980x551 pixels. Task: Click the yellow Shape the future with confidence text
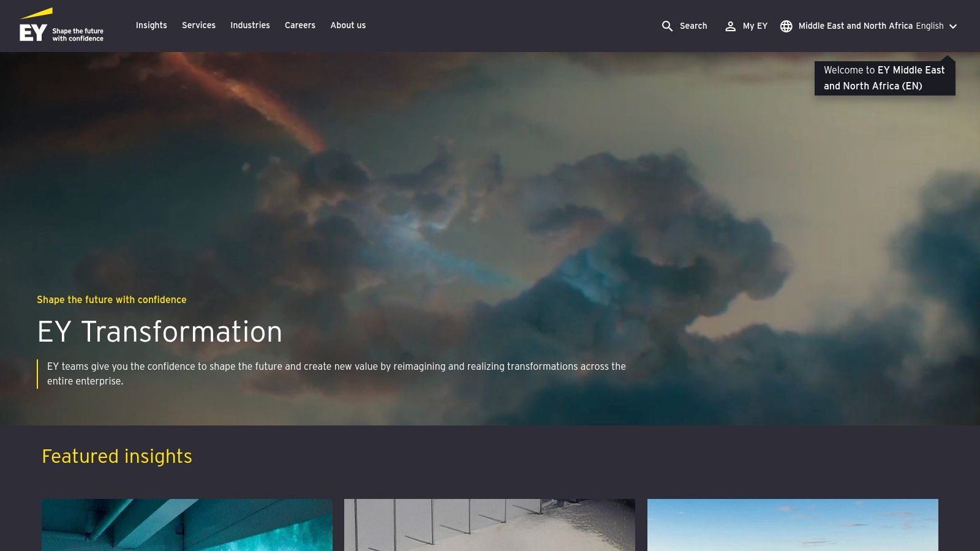111,299
